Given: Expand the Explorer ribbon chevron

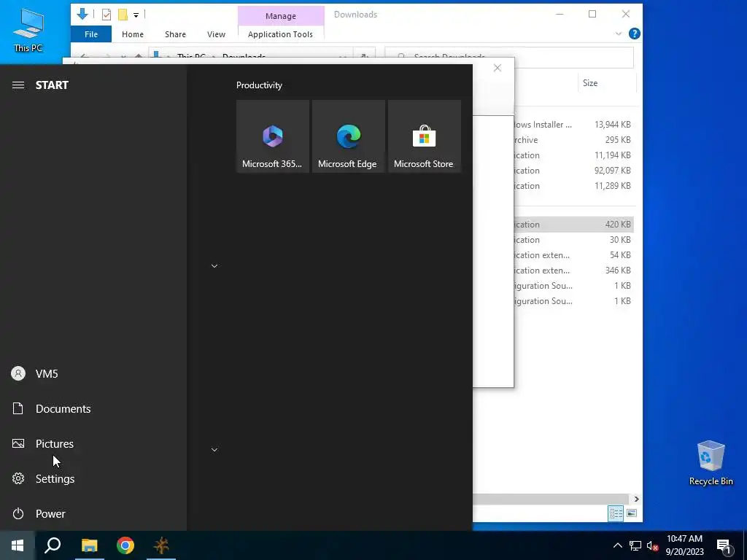Looking at the screenshot, I should tap(619, 34).
